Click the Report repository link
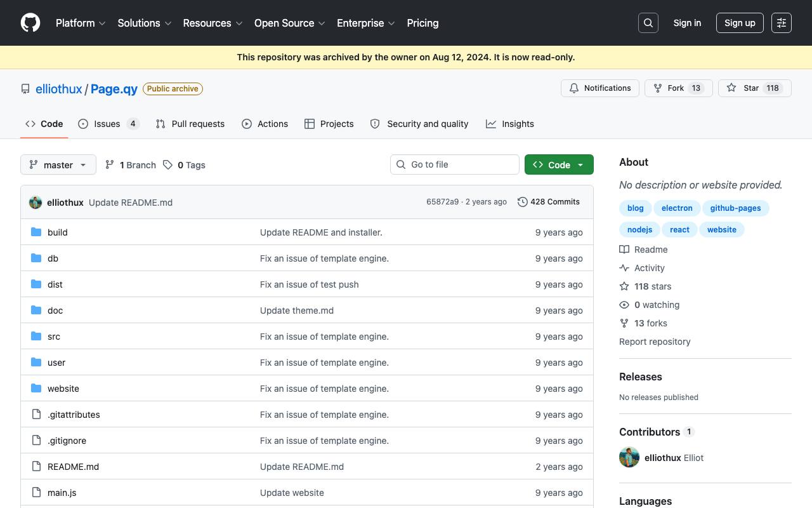 pos(655,342)
